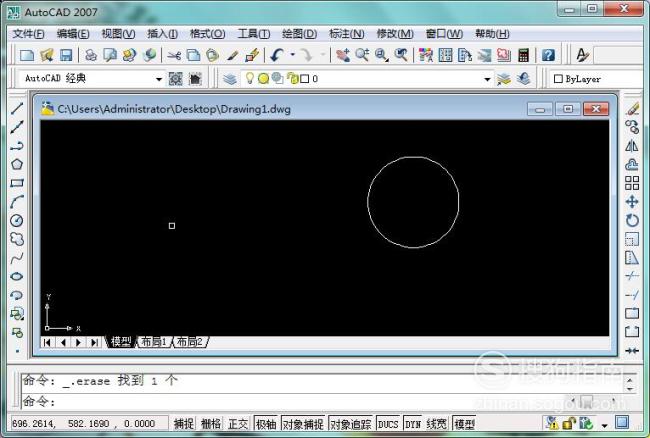The height and width of the screenshot is (438, 650).
Task: Open a drawing with folder icon
Action: pos(47,55)
